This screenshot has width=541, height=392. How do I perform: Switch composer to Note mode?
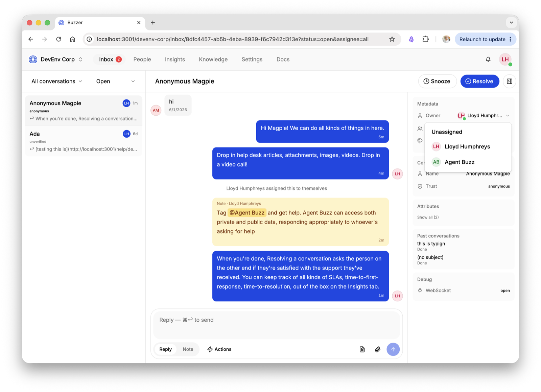coord(188,349)
